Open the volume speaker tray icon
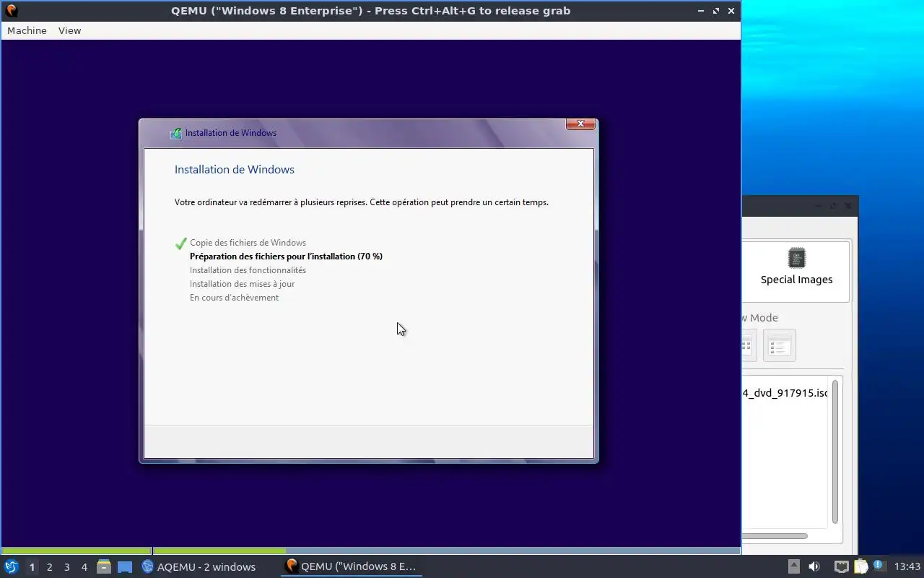 [814, 566]
